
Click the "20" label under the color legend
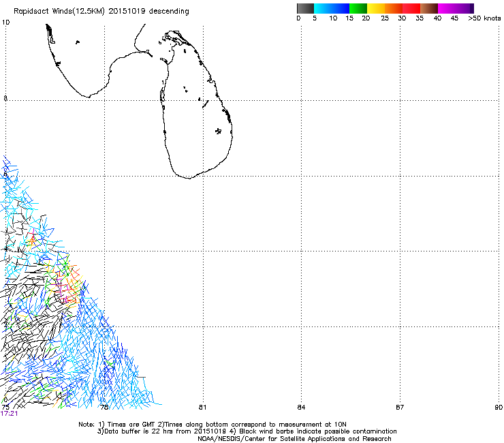point(366,18)
